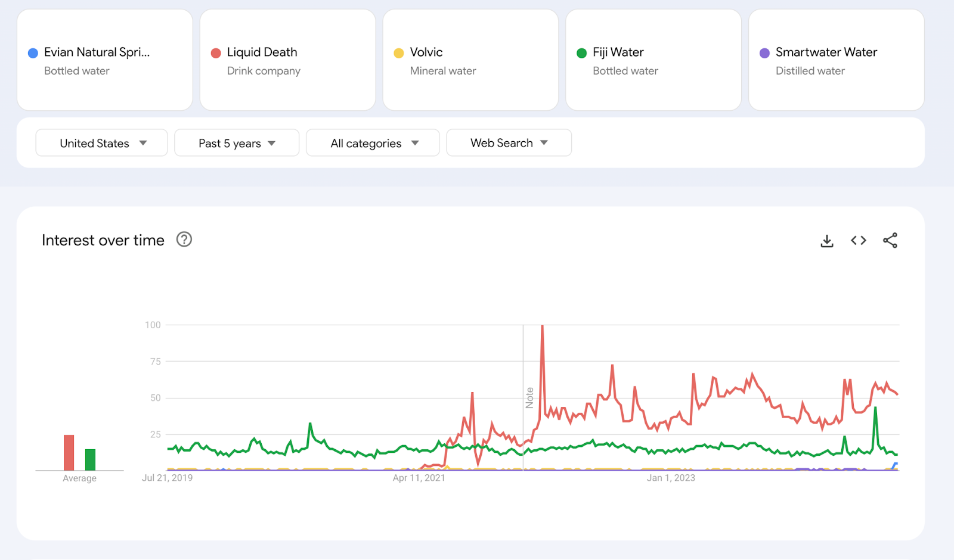Select the Evian Natural Spring search term card
Viewport: 954px width, 560px height.
pyautogui.click(x=105, y=60)
